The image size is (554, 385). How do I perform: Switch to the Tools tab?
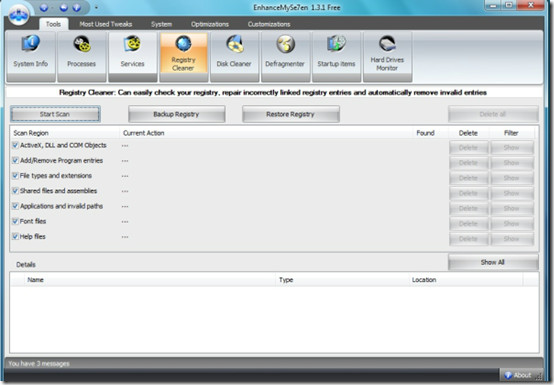(53, 24)
